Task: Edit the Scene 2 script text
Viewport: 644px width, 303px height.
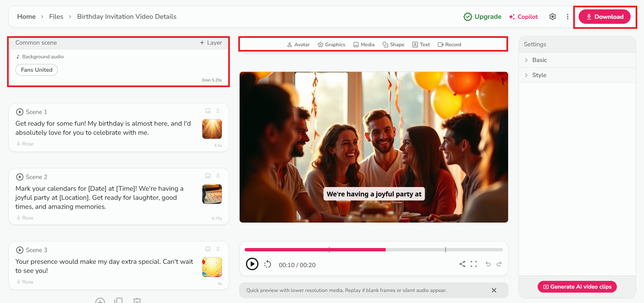Action: 99,198
